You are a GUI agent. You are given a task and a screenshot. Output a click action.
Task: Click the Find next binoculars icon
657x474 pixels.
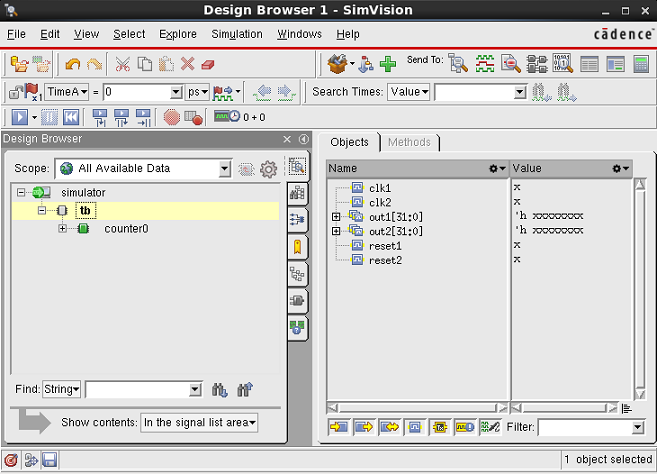pyautogui.click(x=220, y=390)
